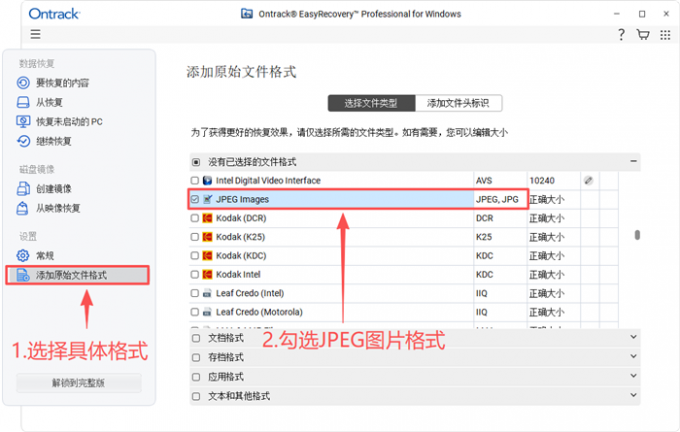Viewport: 680px width, 432px height.
Task: Switch to the 添加文件头标识 tab
Action: point(458,103)
